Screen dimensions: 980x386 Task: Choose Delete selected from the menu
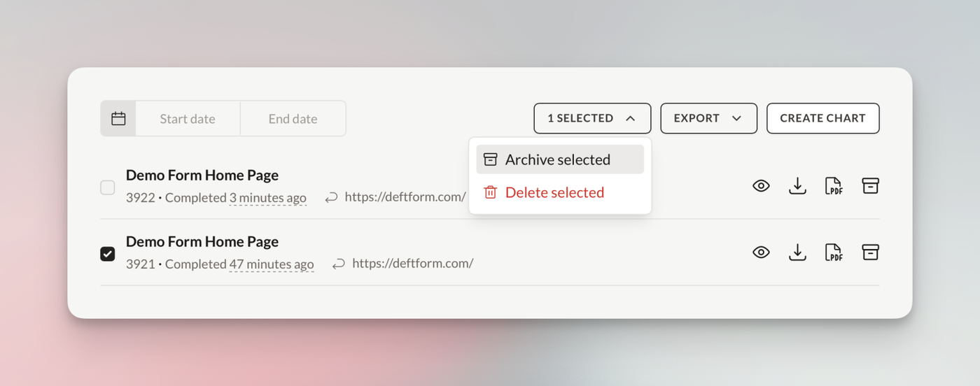(x=554, y=192)
